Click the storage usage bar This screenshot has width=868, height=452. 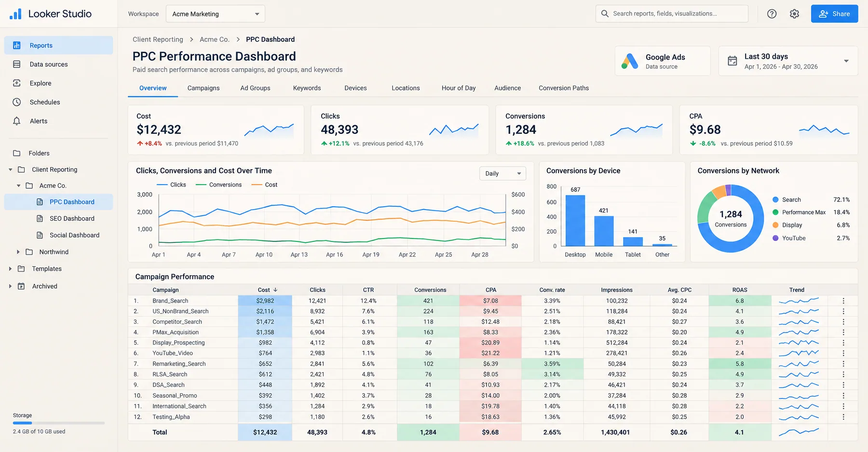click(59, 423)
